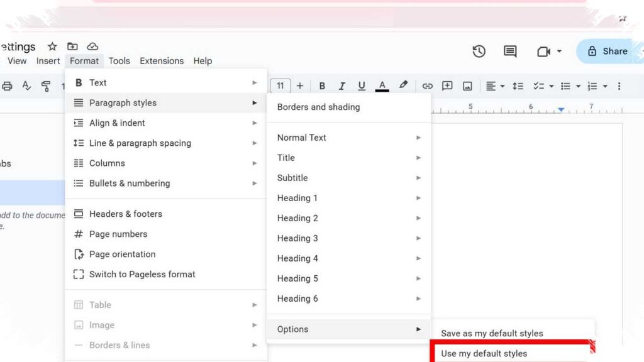Image resolution: width=644 pixels, height=362 pixels.
Task: Expand the Subtitle style submenu
Action: pos(348,178)
